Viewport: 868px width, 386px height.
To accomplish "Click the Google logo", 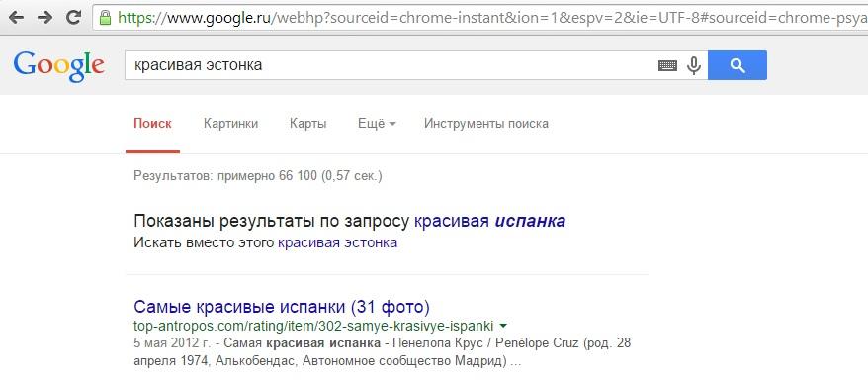I will coord(59,66).
